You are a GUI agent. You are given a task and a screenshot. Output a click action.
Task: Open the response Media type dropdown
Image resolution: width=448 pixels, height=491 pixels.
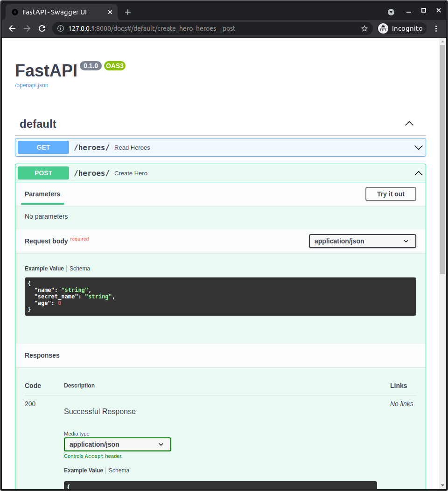point(117,444)
